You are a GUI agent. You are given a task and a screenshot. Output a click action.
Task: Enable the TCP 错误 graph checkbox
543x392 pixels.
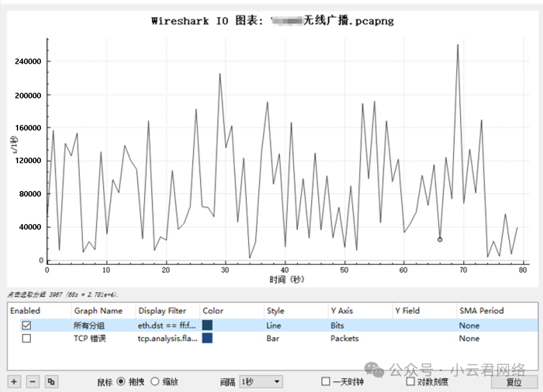26,339
